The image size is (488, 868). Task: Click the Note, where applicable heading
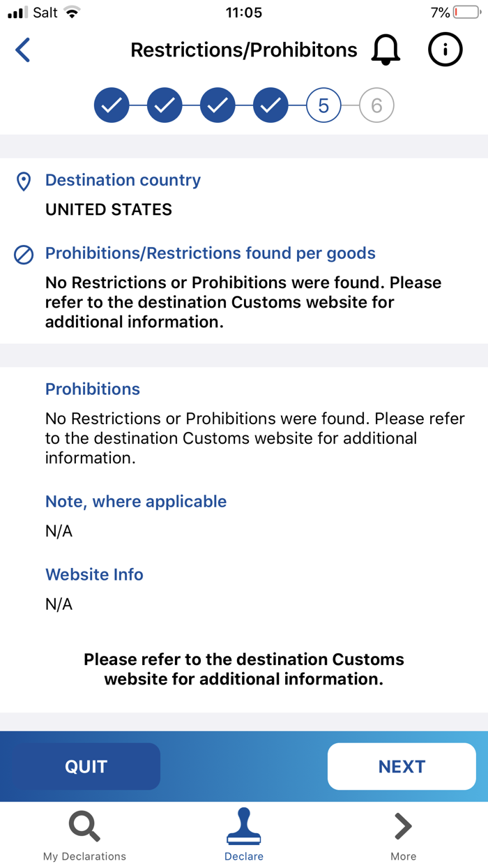(x=135, y=501)
